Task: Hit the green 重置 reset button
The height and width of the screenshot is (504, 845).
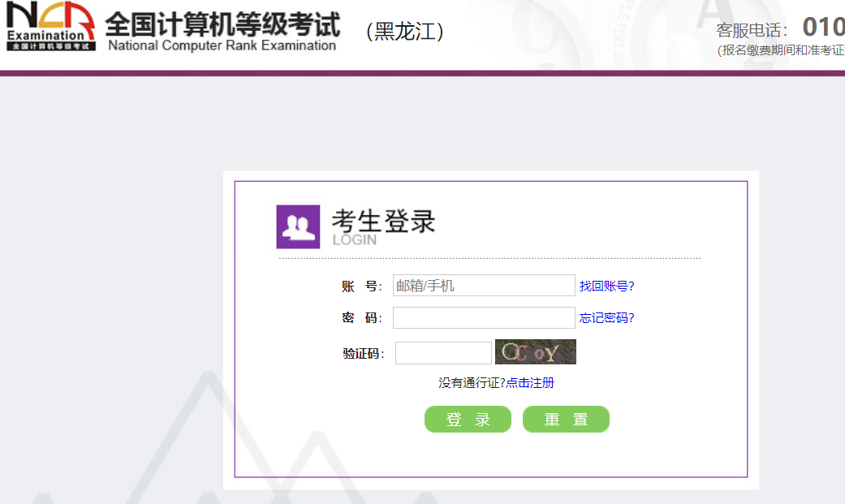Action: [566, 420]
